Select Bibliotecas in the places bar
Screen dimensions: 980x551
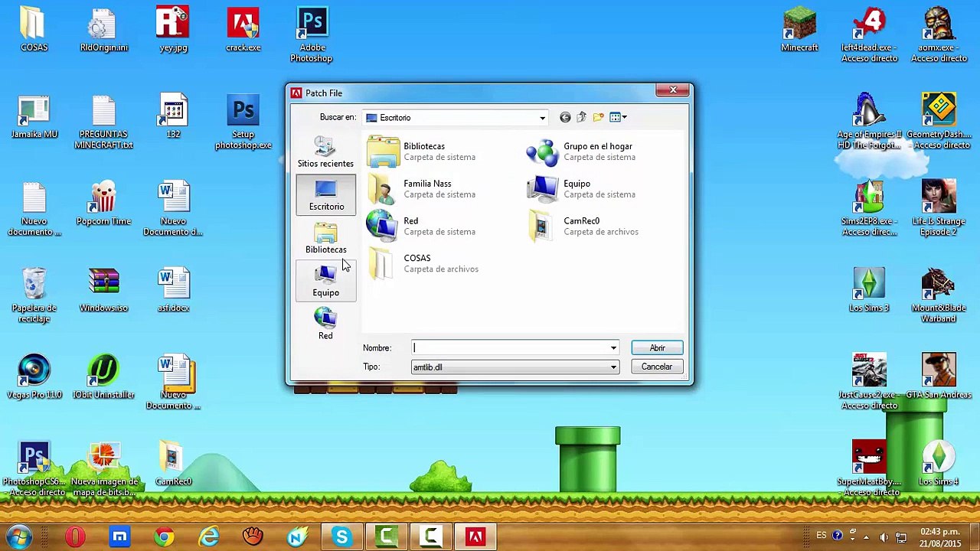325,238
